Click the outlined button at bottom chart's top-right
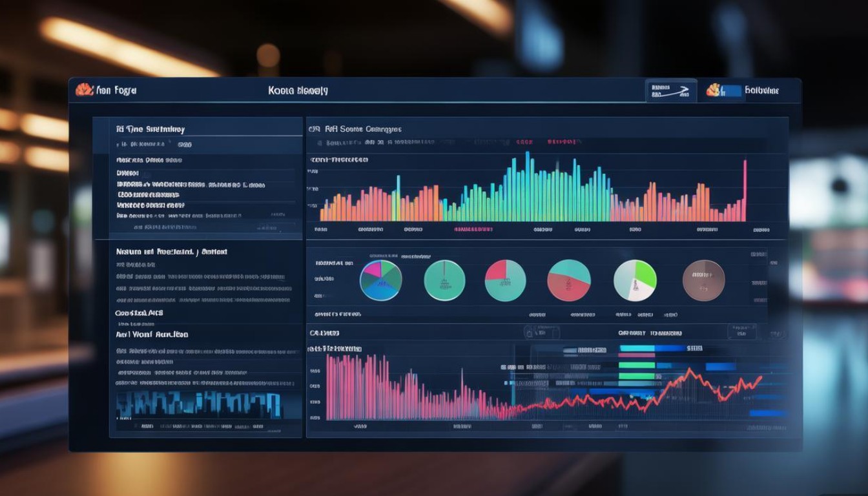The width and height of the screenshot is (868, 496). [741, 332]
